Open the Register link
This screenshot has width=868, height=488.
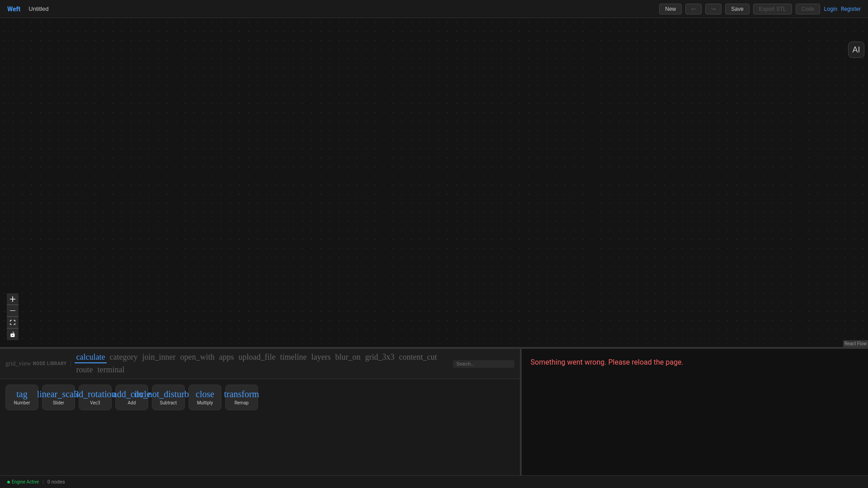pos(851,9)
